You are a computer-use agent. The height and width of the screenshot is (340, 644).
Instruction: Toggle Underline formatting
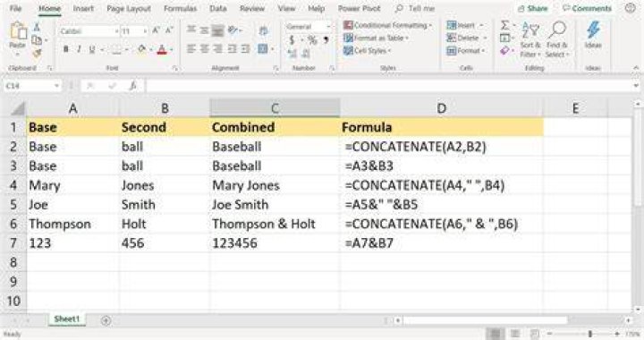pos(92,50)
